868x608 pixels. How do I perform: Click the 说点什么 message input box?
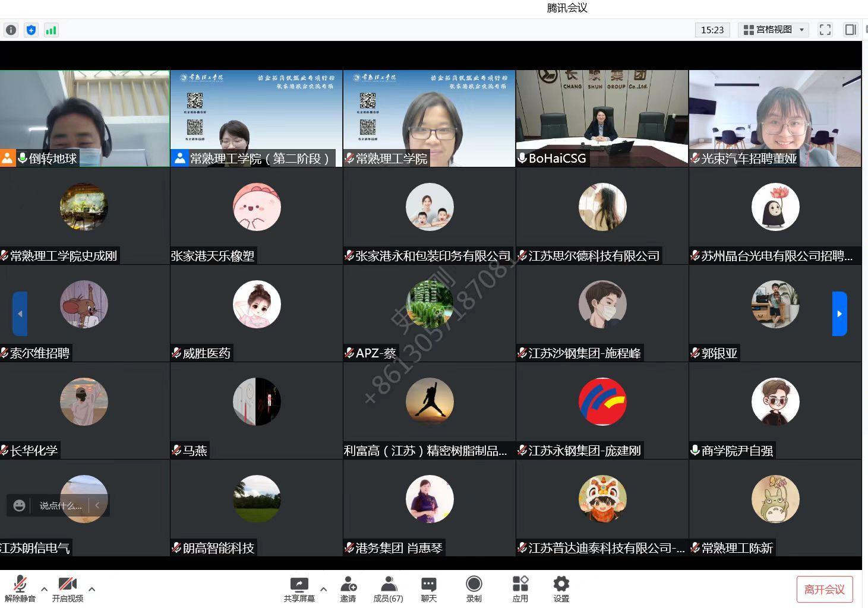59,505
